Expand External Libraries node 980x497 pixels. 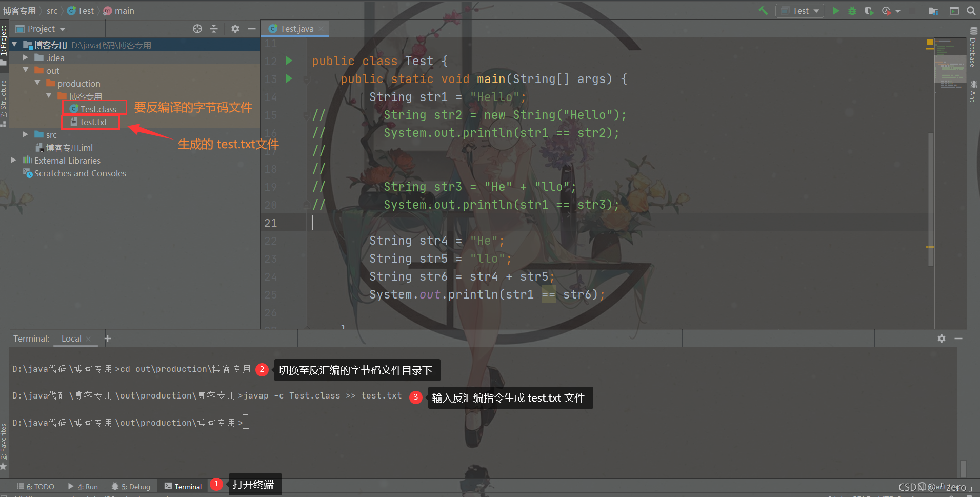[x=14, y=160]
